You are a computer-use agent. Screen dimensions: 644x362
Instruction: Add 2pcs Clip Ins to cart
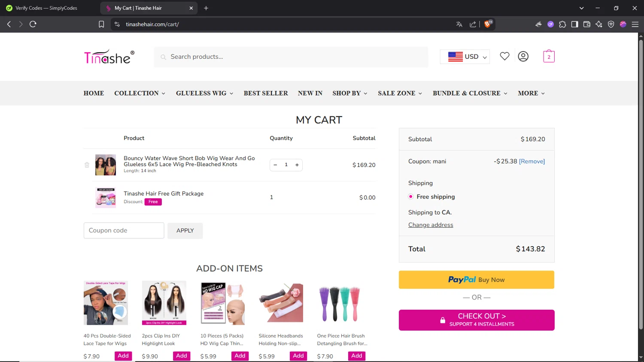182,356
